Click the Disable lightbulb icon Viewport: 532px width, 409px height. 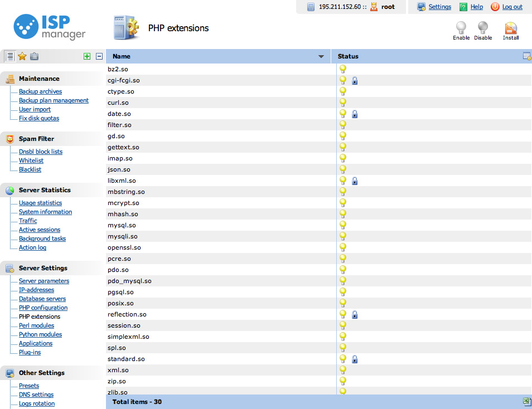coord(483,28)
